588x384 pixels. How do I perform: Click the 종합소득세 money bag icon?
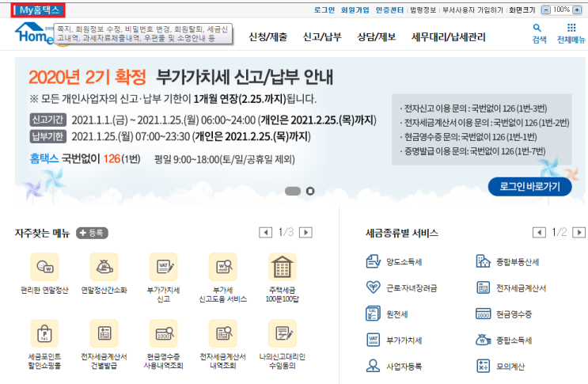(x=483, y=340)
